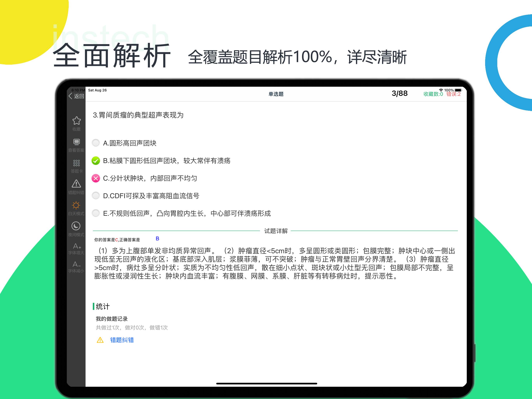Open the 错题纠错 link under 统计
The height and width of the screenshot is (399, 532).
[122, 340]
